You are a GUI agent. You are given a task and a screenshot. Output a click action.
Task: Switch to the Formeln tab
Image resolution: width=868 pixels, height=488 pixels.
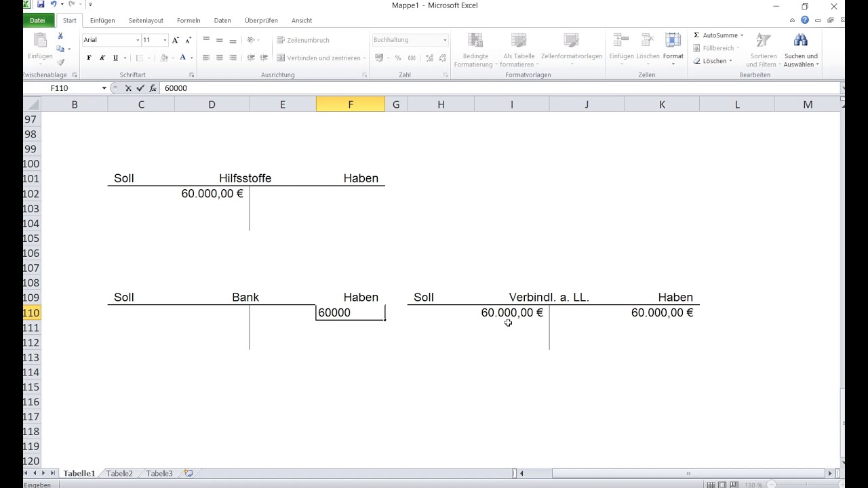tap(189, 20)
